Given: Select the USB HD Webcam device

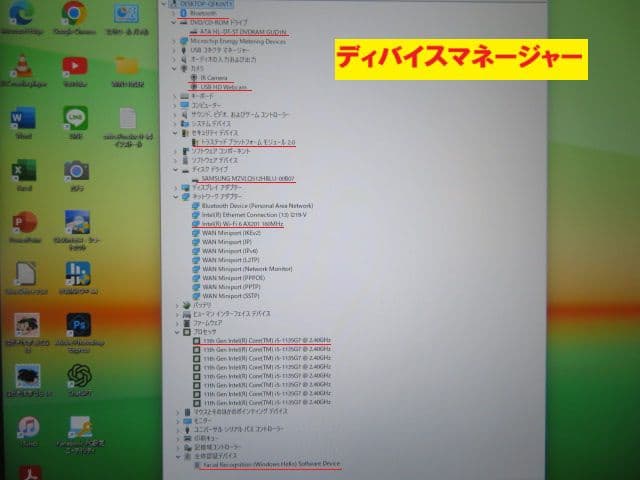Looking at the screenshot, I should (x=219, y=87).
